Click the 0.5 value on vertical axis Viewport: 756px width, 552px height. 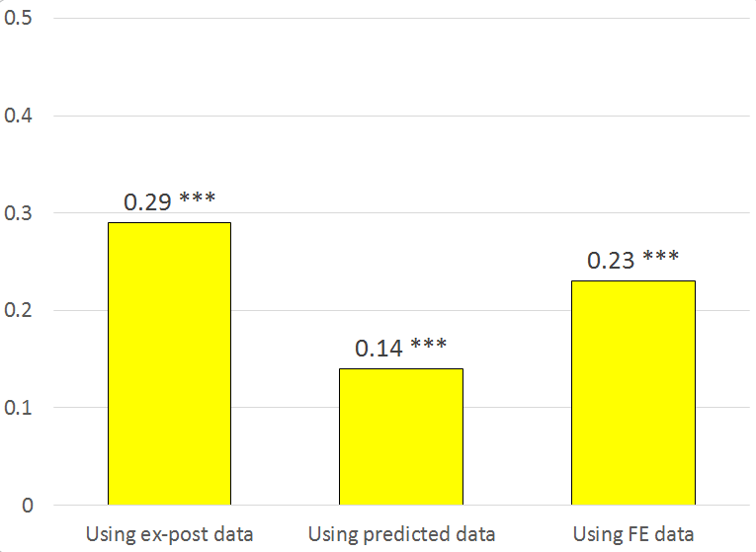(21, 19)
